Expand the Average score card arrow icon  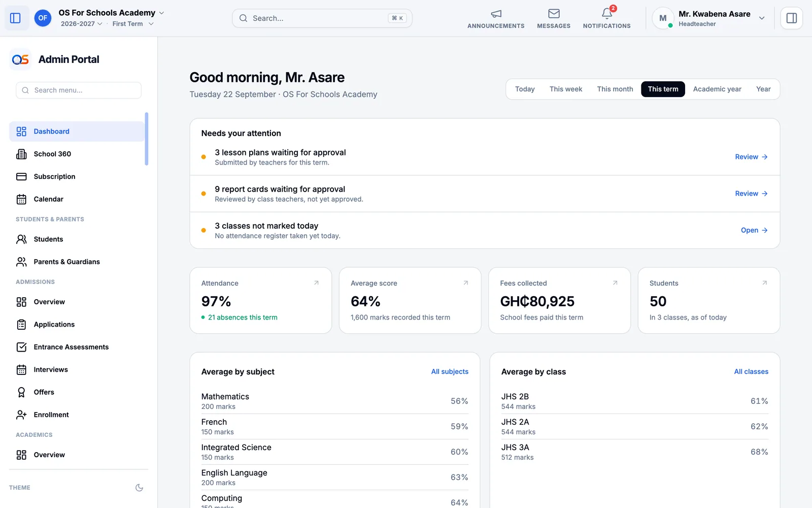point(465,283)
